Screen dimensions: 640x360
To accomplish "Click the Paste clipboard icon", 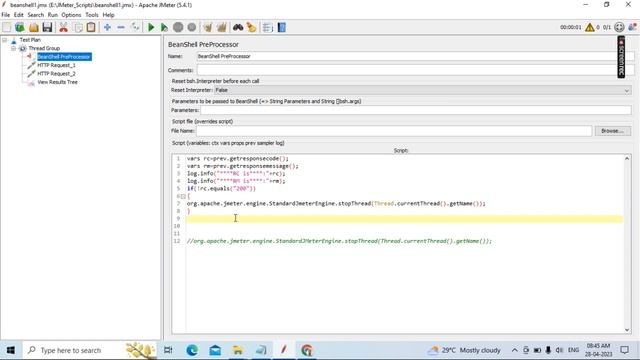I will pyautogui.click(x=91, y=27).
